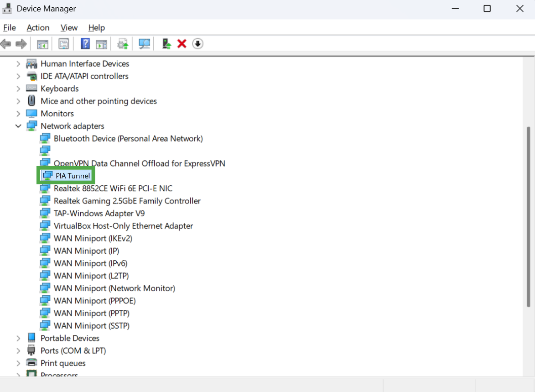Select the Print queues category label
Screen dimensions: 535x392
63,363
